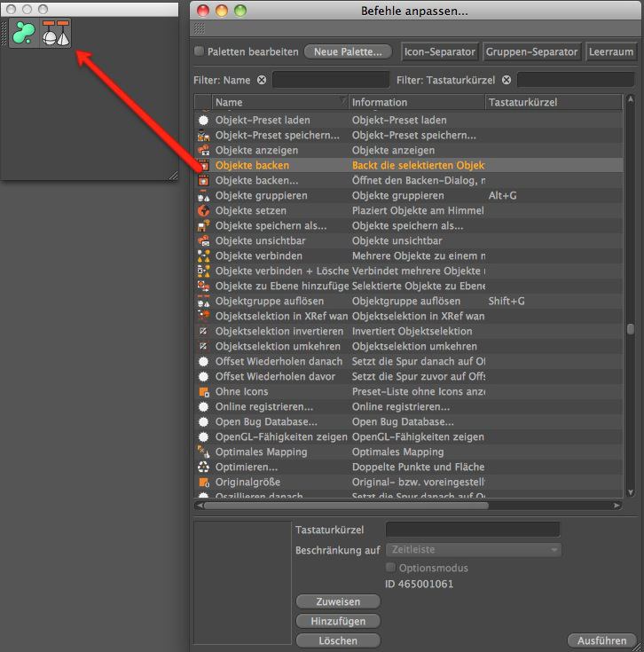Viewport: 644px width, 652px height.
Task: Click the Objekte verbinden row icon
Action: 203,255
